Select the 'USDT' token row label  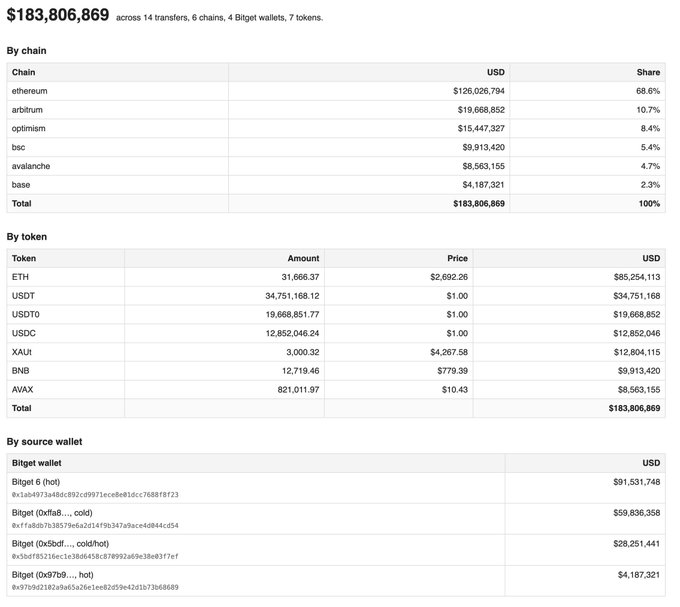pyautogui.click(x=23, y=296)
